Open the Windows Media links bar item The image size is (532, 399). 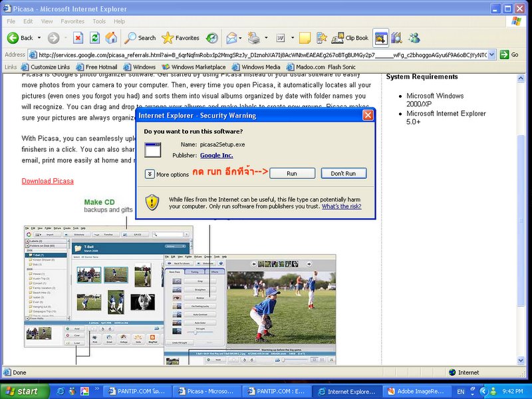[256, 67]
